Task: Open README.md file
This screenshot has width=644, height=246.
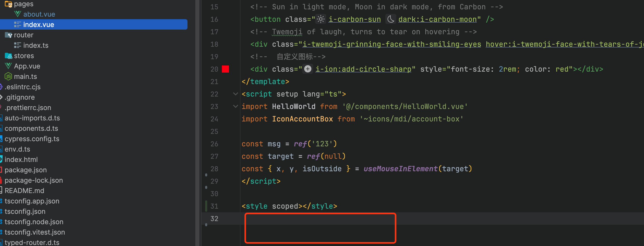Action: (x=24, y=190)
